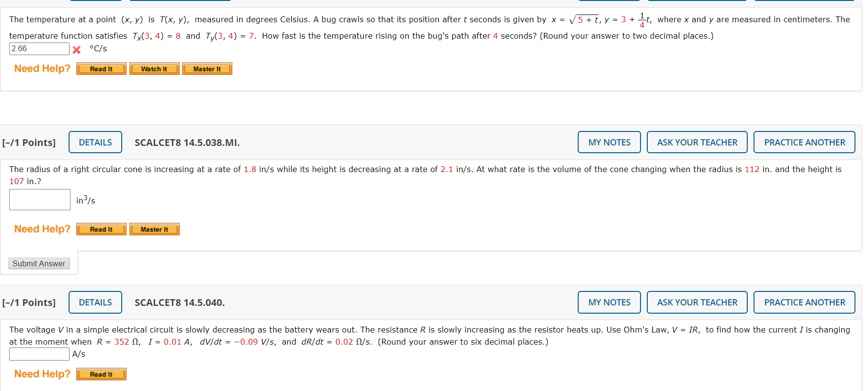Submit Answer for the cone problem

pos(39,263)
